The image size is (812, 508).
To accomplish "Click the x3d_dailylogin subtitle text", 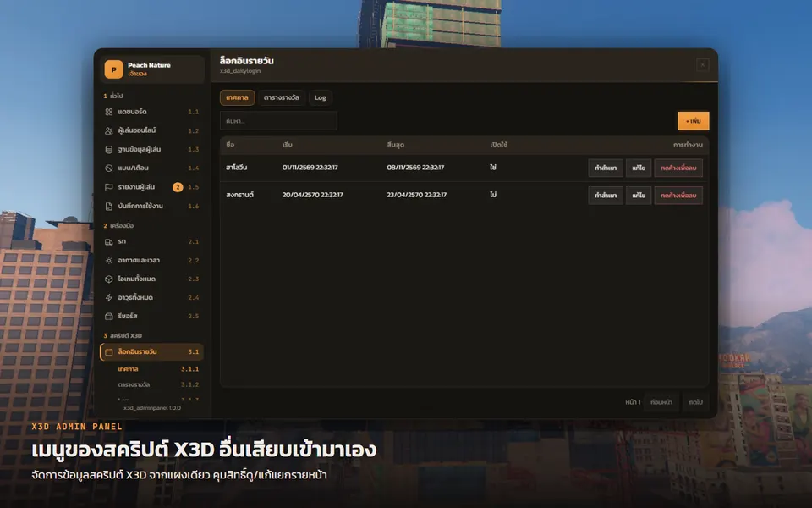I will [x=239, y=71].
